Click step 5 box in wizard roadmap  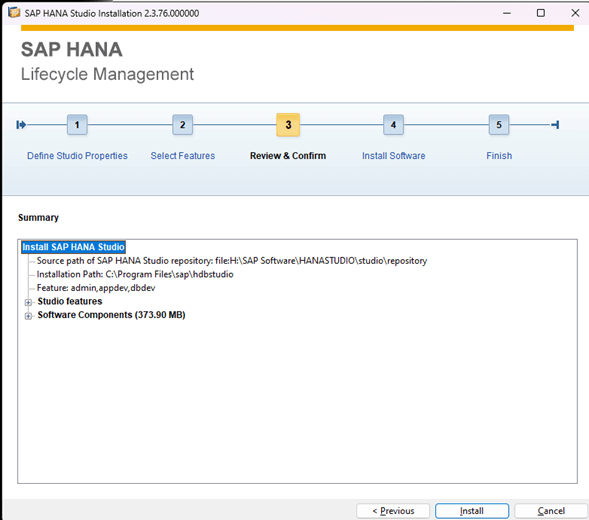pos(499,125)
